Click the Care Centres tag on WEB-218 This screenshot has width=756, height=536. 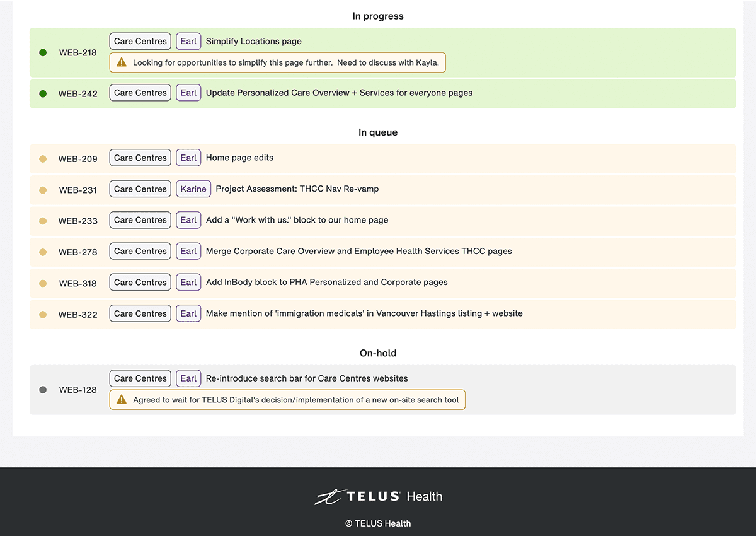pos(140,42)
